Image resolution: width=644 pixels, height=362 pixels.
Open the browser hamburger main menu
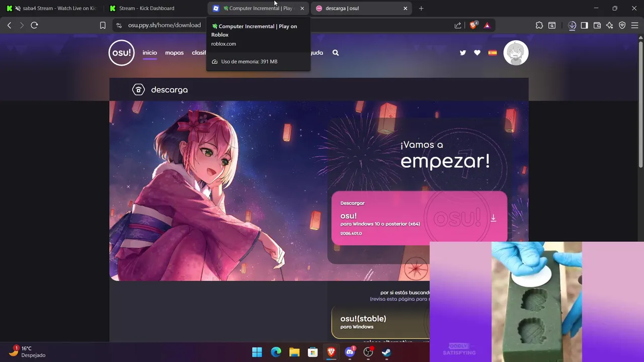[x=635, y=25]
